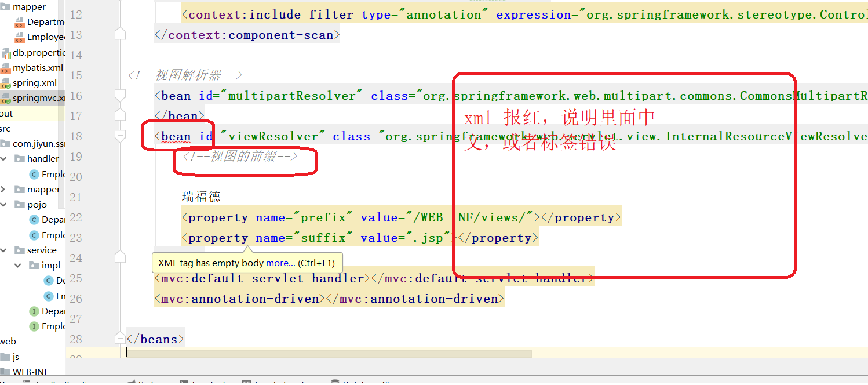This screenshot has width=868, height=385.
Task: Click the closing </beans> tag
Action: (x=155, y=339)
